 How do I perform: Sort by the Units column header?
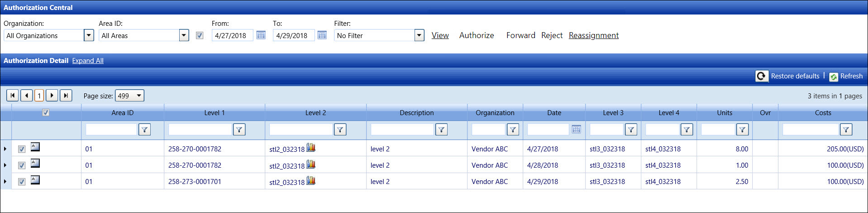[x=724, y=113]
